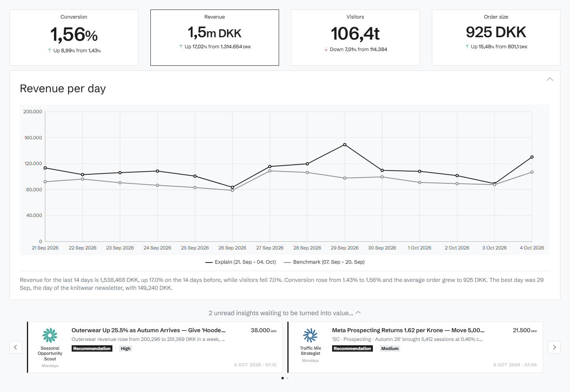Click the up arrow in Order size card

[467, 47]
